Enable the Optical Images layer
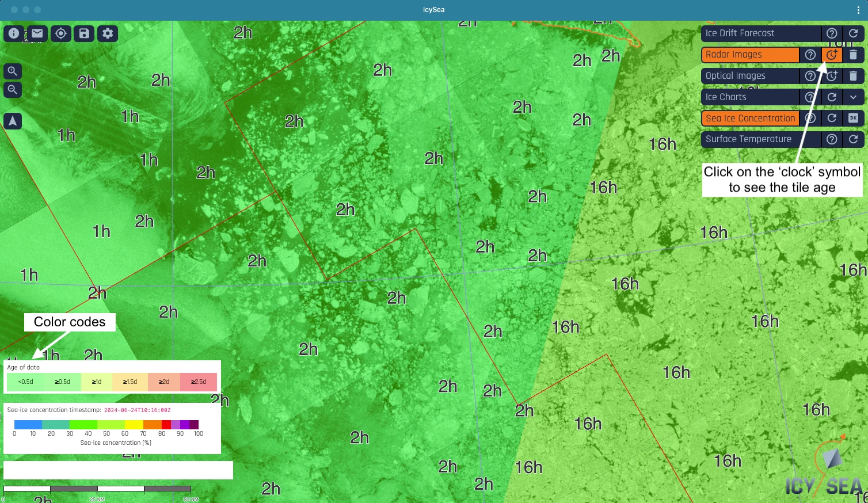Viewport: 868px width, 503px height. pos(750,75)
